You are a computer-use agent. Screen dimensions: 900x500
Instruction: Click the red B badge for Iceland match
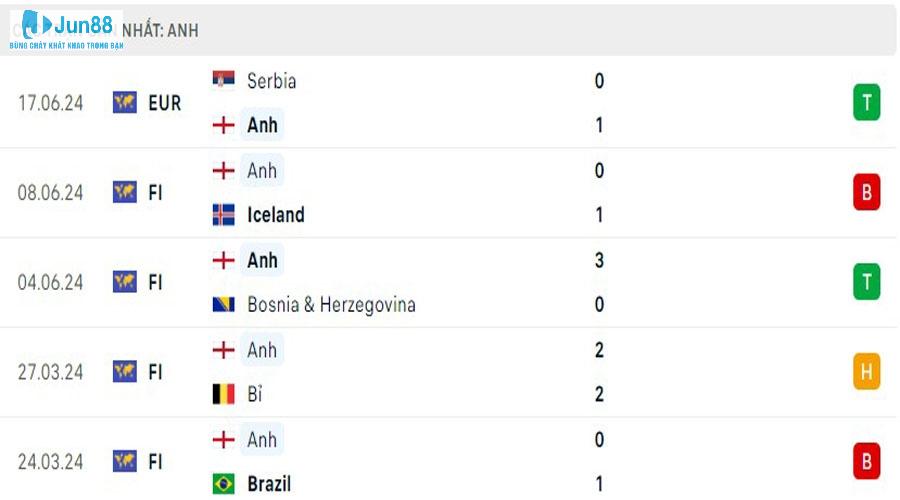pyautogui.click(x=866, y=192)
